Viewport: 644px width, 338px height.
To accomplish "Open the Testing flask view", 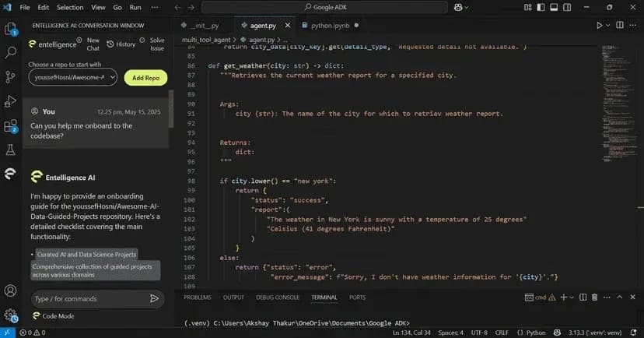I will 11,150.
